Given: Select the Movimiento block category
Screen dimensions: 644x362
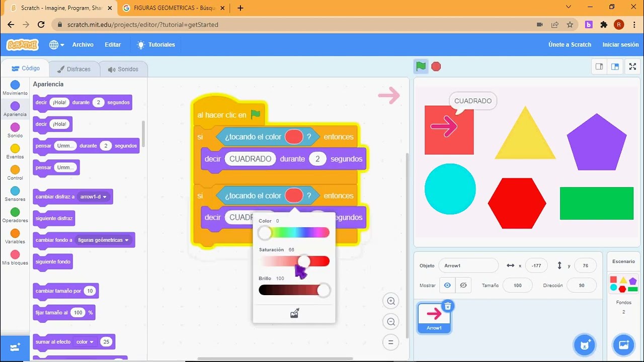Looking at the screenshot, I should pyautogui.click(x=15, y=88).
